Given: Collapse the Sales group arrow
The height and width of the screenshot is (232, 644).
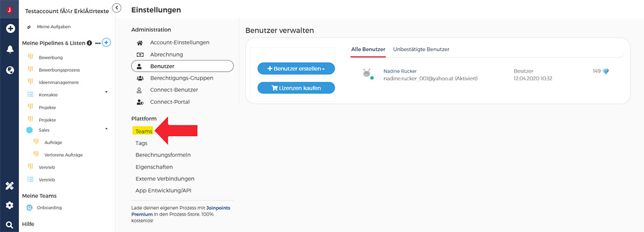Looking at the screenshot, I should point(106,129).
